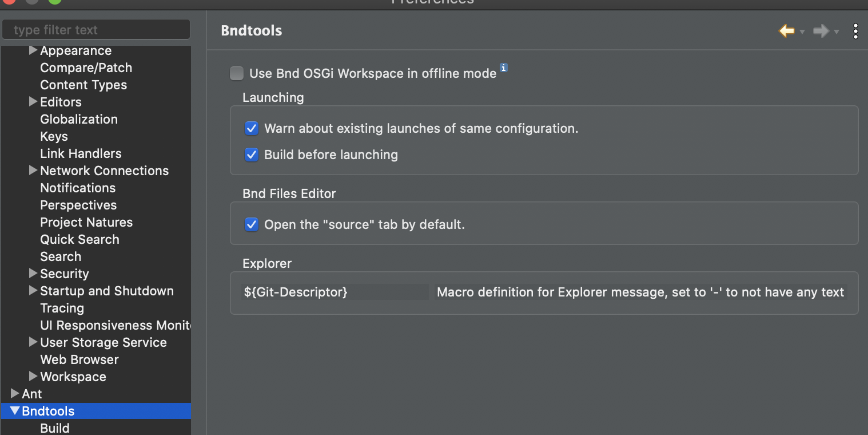Disable Warn about existing launches option

[x=252, y=128]
